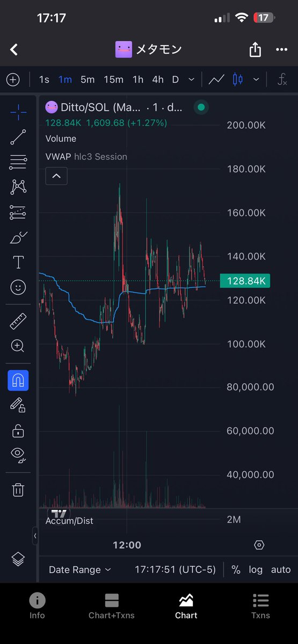
Task: Toggle stay in drawing mode pencil-lock
Action: pyautogui.click(x=18, y=405)
